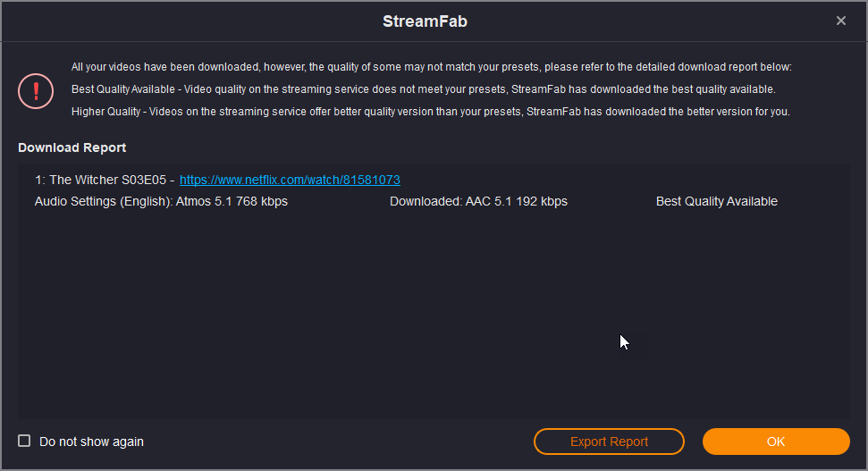
Task: Click the entry number '1:' in the report
Action: [40, 180]
